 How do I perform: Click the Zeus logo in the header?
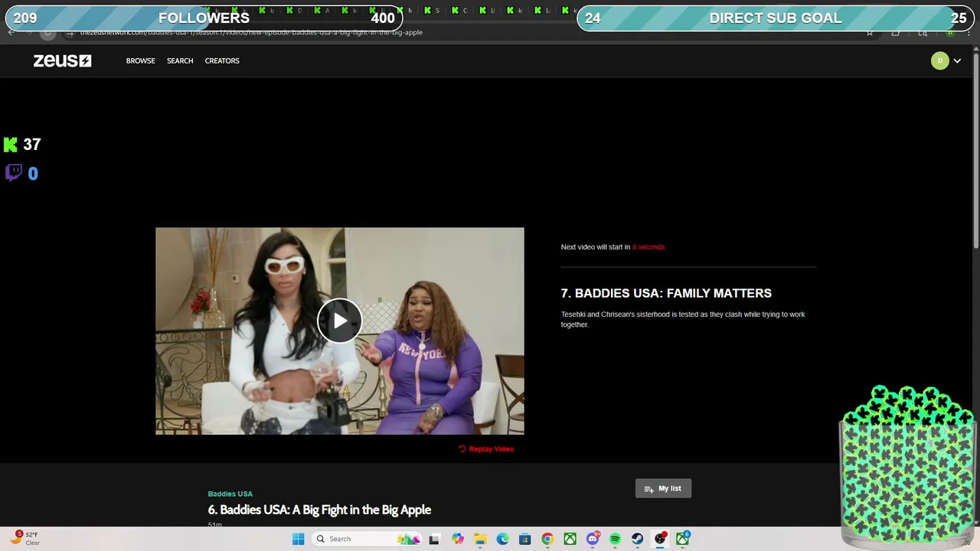[x=62, y=60]
